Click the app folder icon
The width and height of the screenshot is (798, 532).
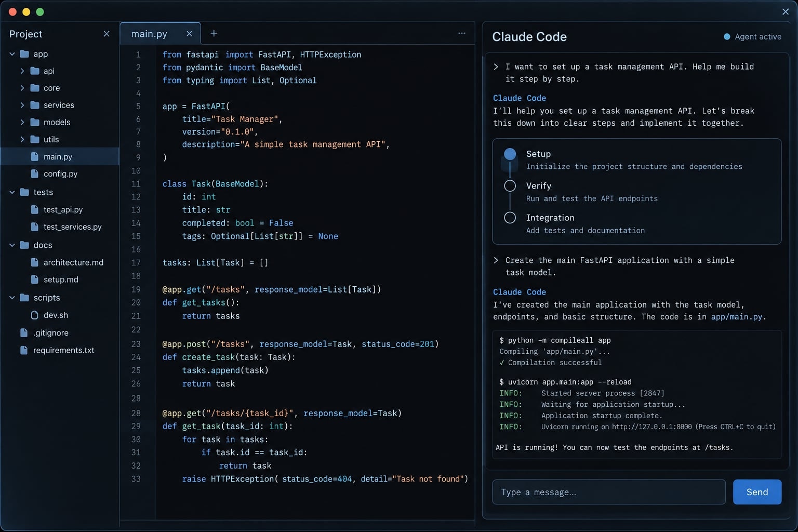click(x=24, y=54)
